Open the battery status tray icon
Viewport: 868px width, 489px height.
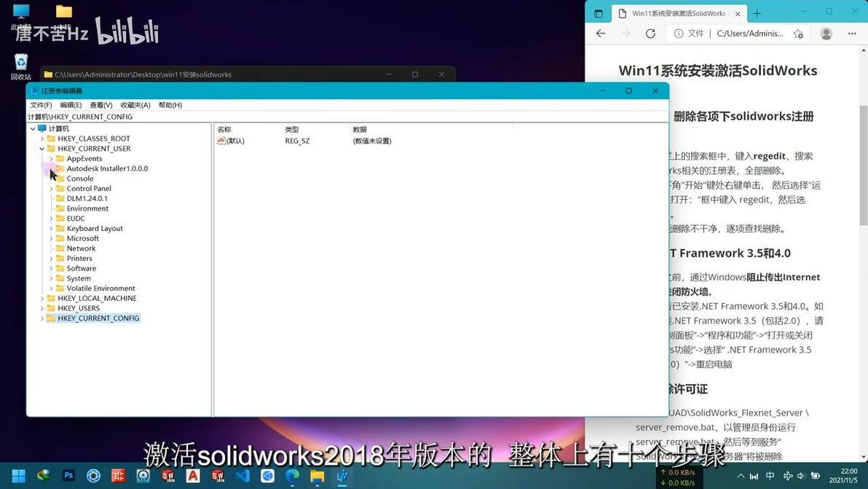[816, 476]
